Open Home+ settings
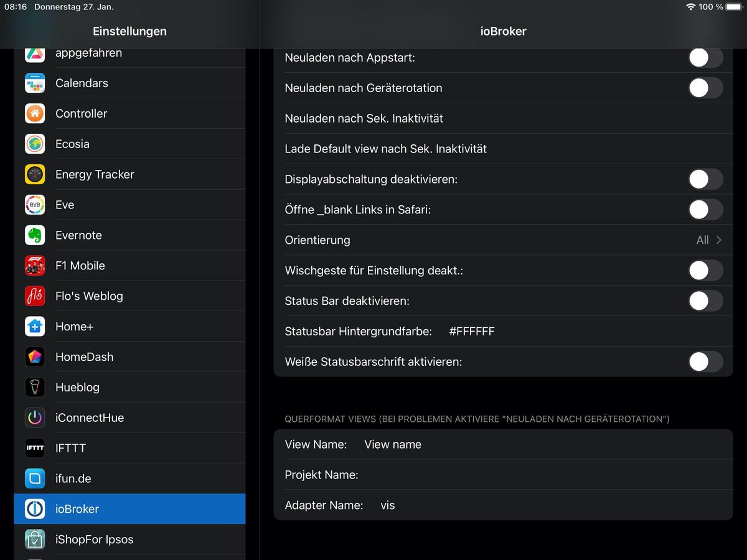The image size is (747, 560). click(x=129, y=326)
